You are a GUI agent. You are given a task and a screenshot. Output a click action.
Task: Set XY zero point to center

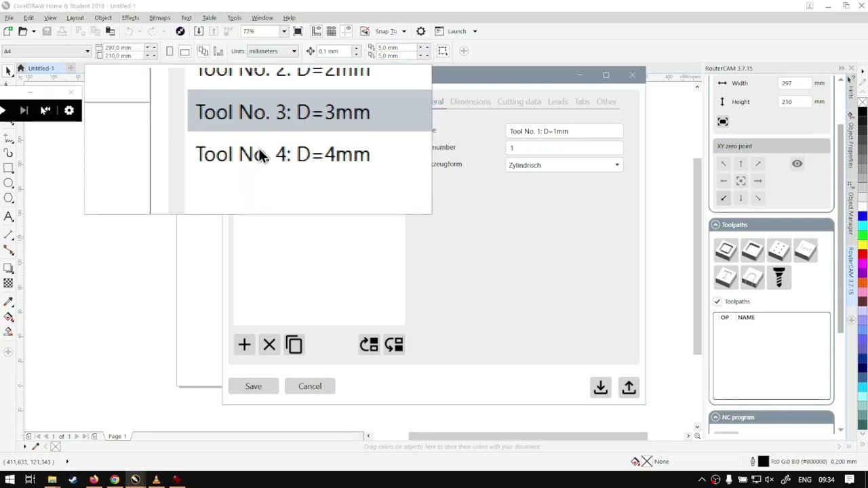(741, 181)
